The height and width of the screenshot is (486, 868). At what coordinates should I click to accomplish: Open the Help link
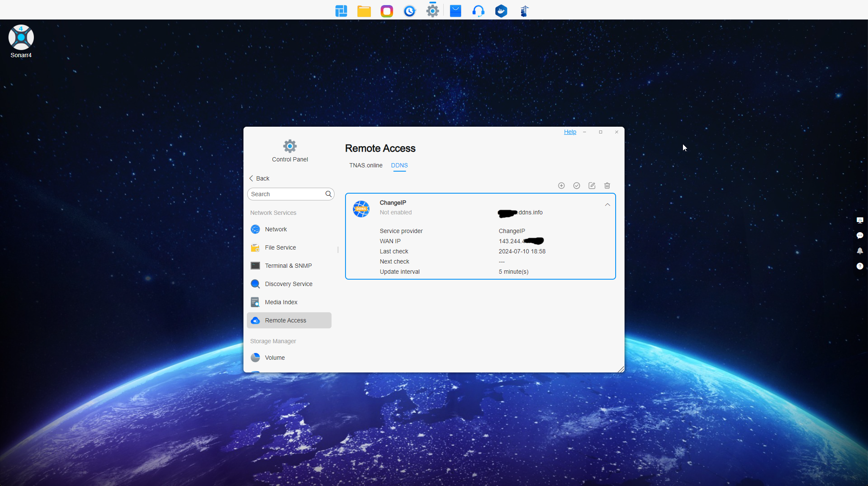570,132
